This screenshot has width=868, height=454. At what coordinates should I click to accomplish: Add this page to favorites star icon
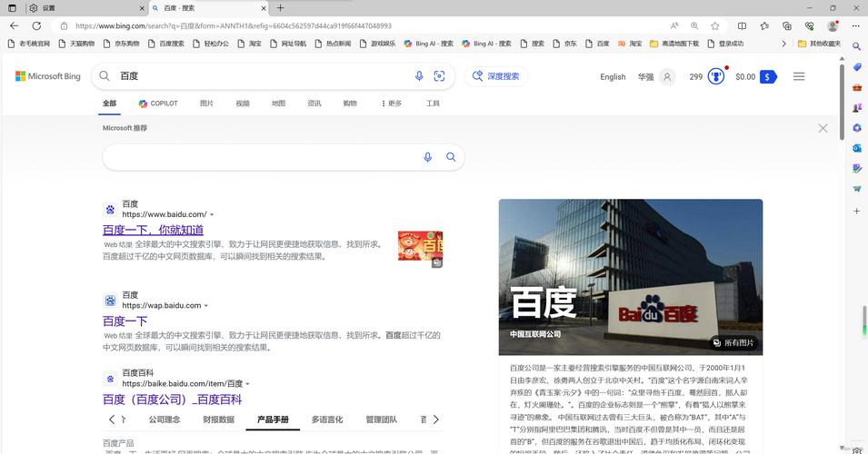715,26
